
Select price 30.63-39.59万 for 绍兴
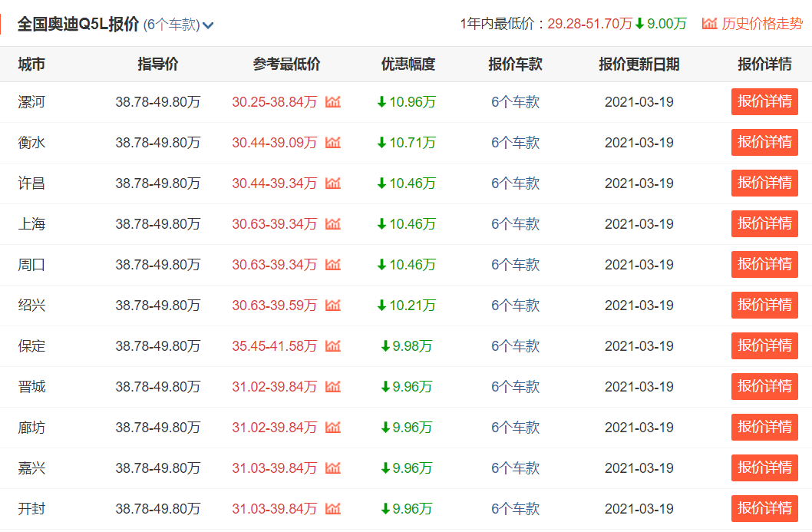275,305
